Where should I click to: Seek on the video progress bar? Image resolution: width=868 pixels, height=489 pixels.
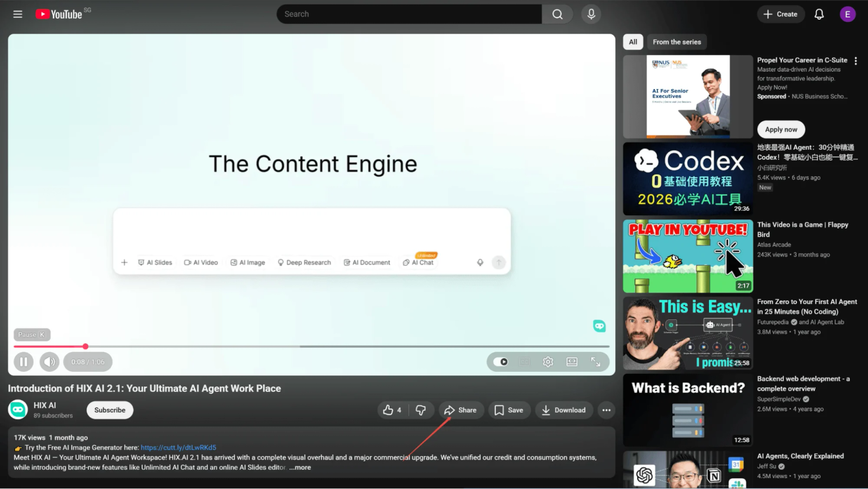coord(311,346)
